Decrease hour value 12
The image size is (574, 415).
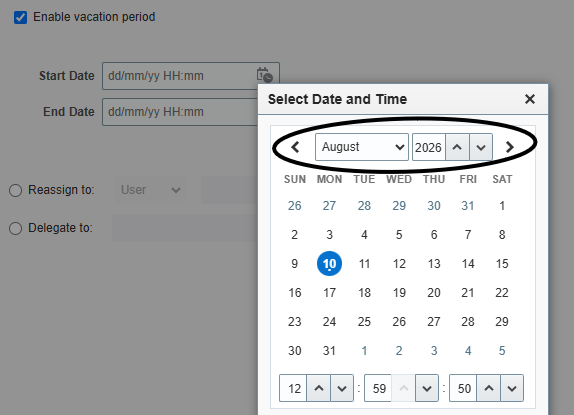(x=342, y=388)
